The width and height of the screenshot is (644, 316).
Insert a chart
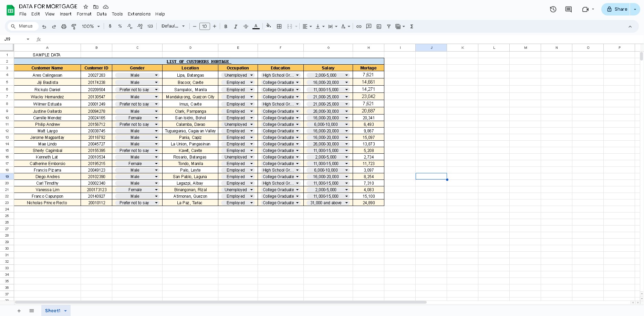coord(379,26)
